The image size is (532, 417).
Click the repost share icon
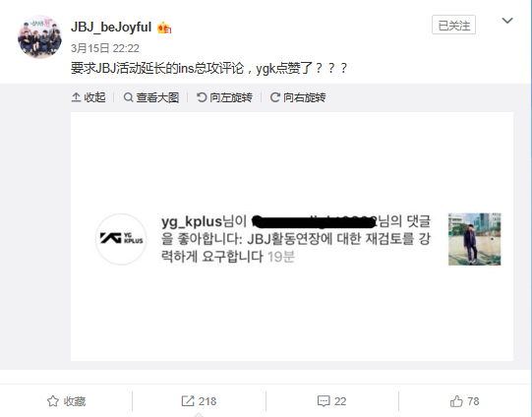(x=188, y=401)
